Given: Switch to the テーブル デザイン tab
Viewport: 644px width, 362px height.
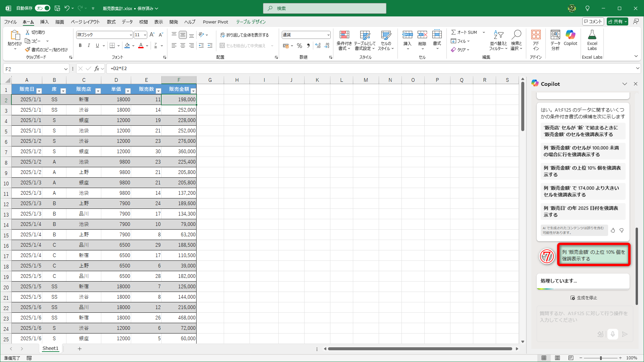Looking at the screenshot, I should (x=251, y=22).
